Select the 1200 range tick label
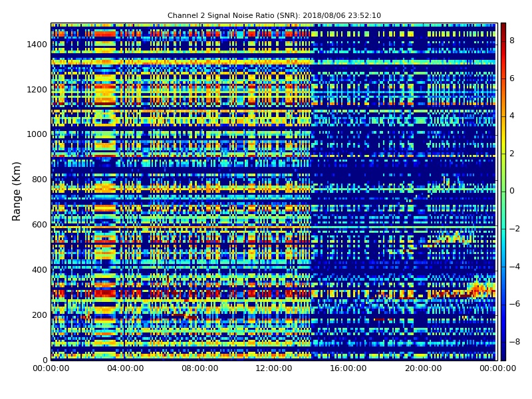This screenshot has width=532, height=399. point(37,90)
